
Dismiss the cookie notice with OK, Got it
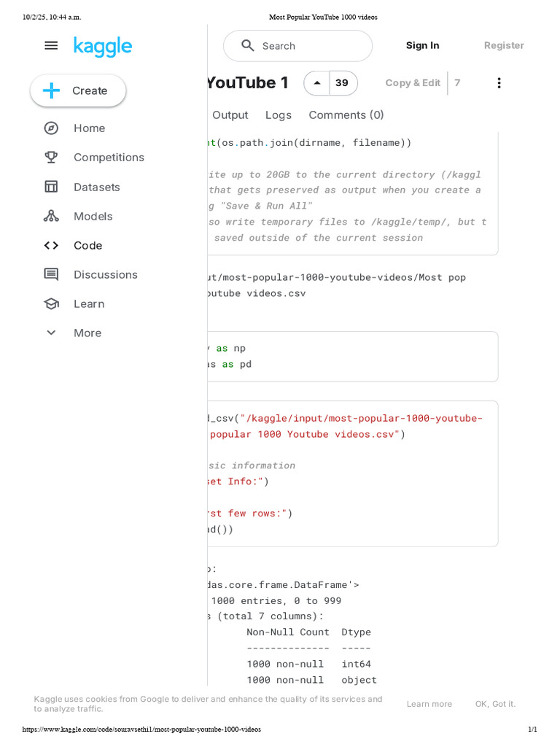tap(495, 704)
